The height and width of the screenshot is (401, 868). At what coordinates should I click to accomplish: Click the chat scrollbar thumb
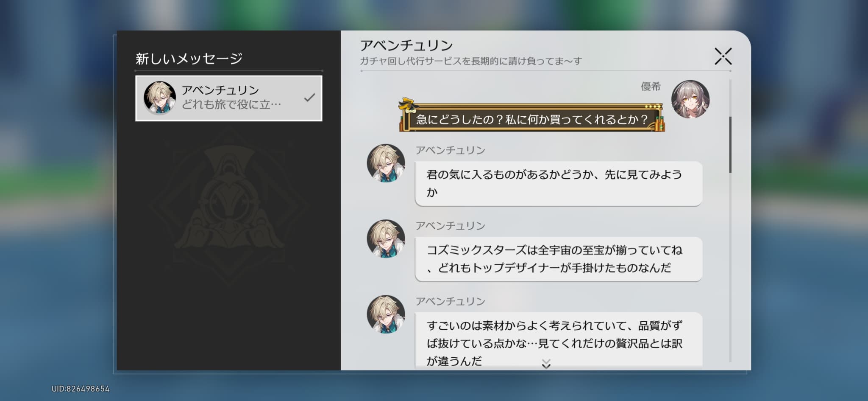pyautogui.click(x=730, y=144)
